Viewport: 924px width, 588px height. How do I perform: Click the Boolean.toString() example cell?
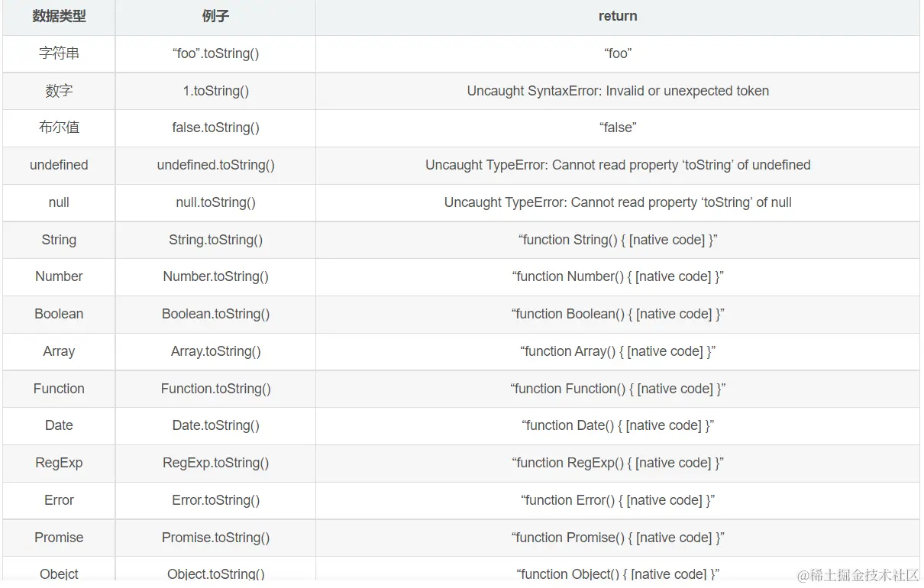[x=215, y=314]
